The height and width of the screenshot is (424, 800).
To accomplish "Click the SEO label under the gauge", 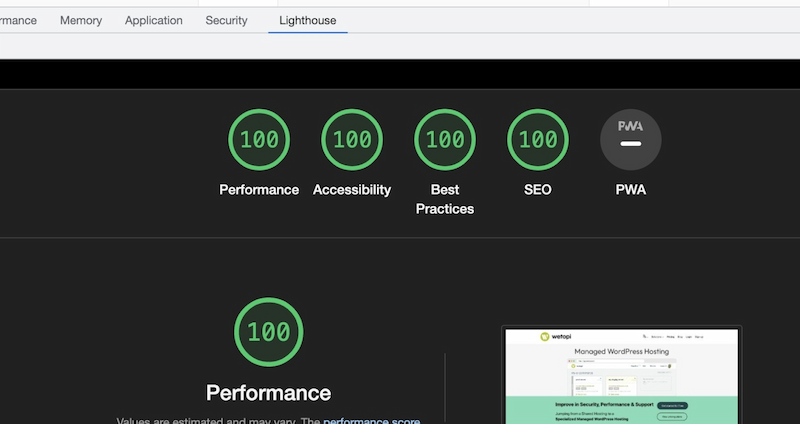I will coord(538,190).
